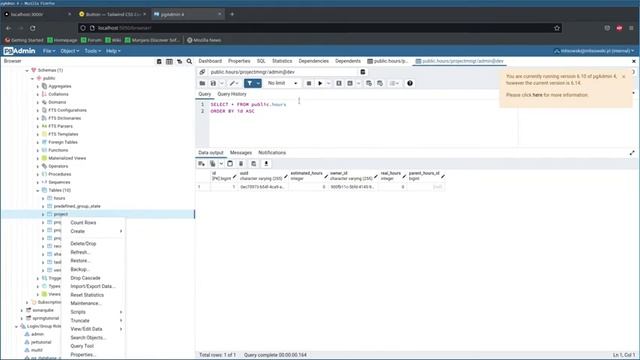Choose Import/Export Data in context menu

tap(93, 286)
